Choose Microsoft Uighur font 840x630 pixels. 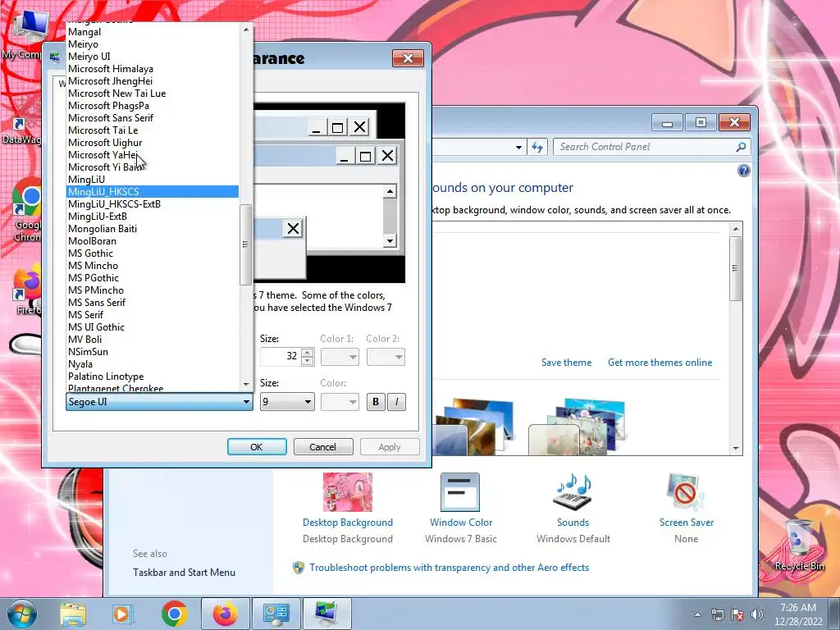click(153, 143)
